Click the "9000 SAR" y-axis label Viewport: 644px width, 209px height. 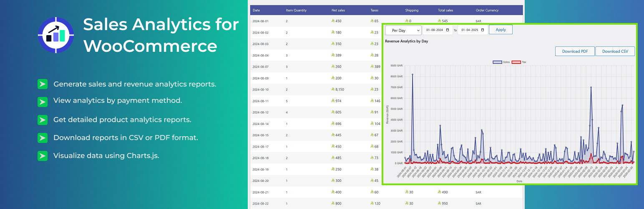(x=396, y=66)
